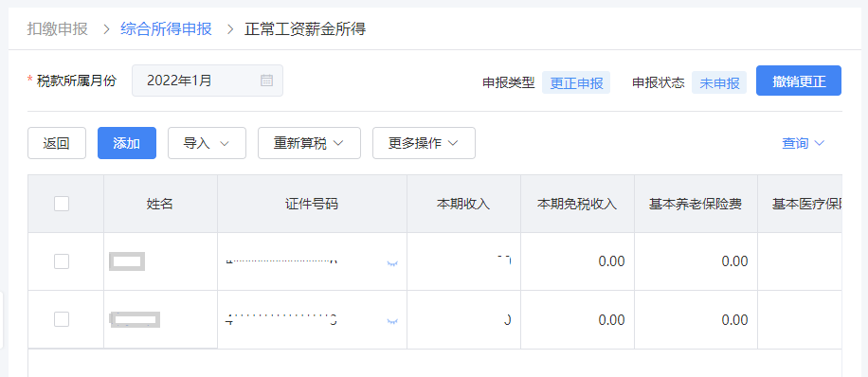The image size is (868, 377).
Task: Check the first employee row checkbox
Action: tap(62, 261)
